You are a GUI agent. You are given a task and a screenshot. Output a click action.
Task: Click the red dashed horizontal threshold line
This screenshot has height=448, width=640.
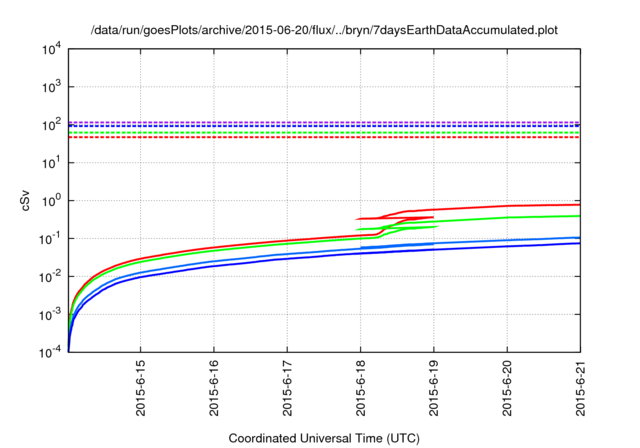pos(300,137)
